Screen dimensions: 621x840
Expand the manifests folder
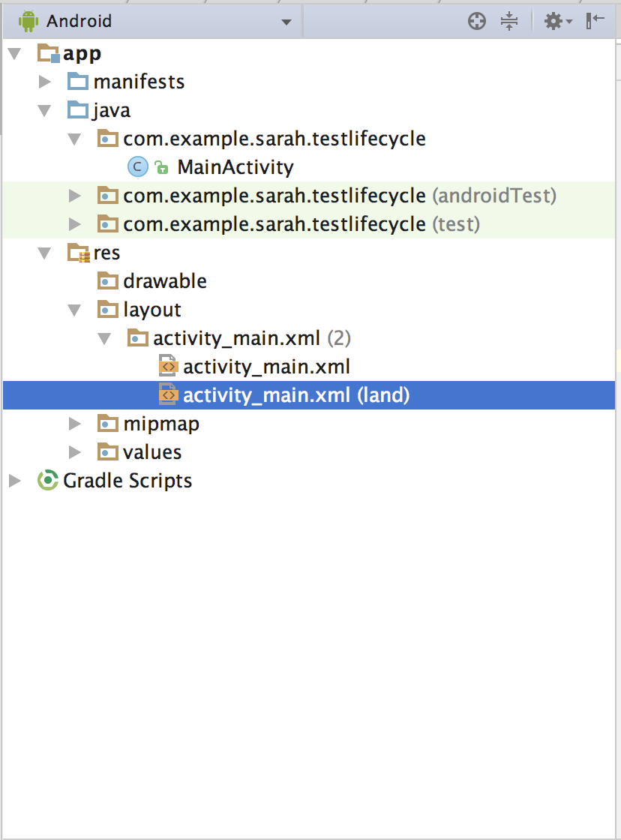click(x=45, y=82)
